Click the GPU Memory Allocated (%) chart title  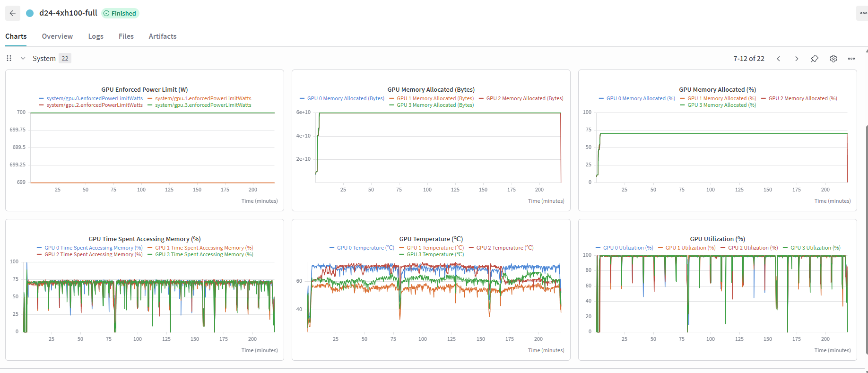tap(718, 89)
